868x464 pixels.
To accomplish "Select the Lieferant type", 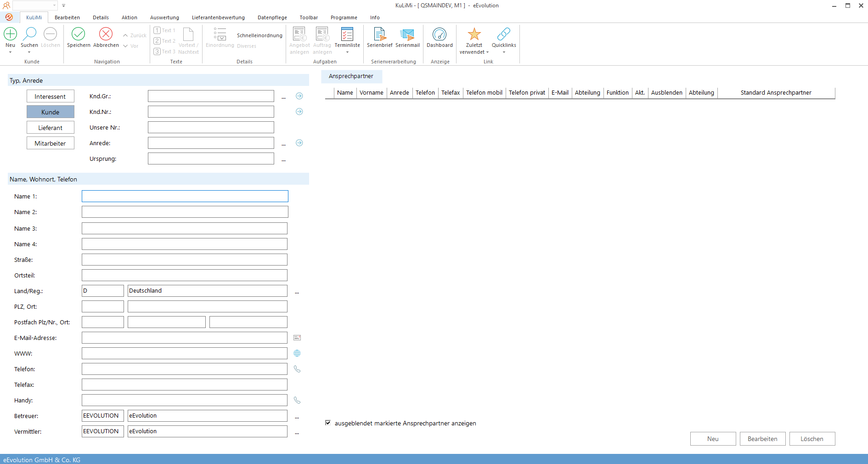I will (50, 128).
